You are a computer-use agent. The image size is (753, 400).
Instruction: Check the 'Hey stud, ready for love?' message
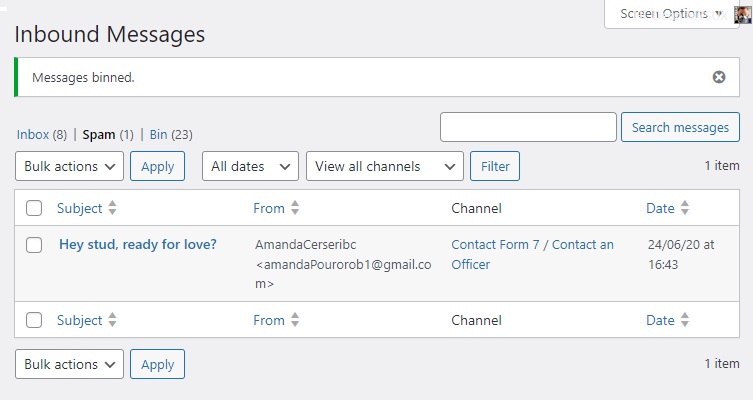pos(34,244)
